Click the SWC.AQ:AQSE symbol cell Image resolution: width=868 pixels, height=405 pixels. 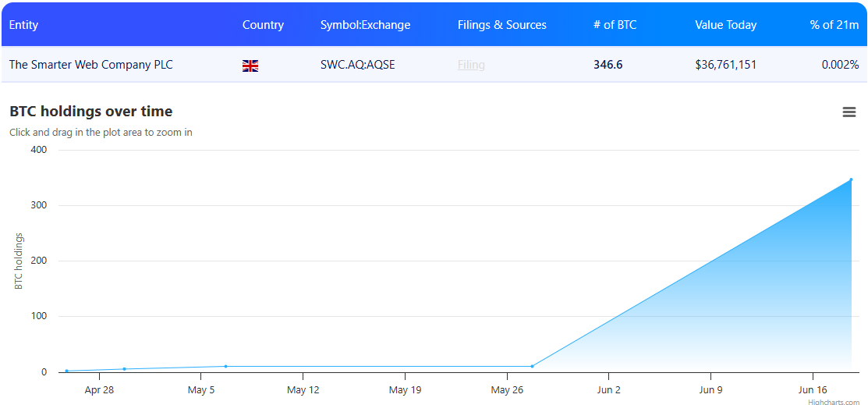pos(358,65)
